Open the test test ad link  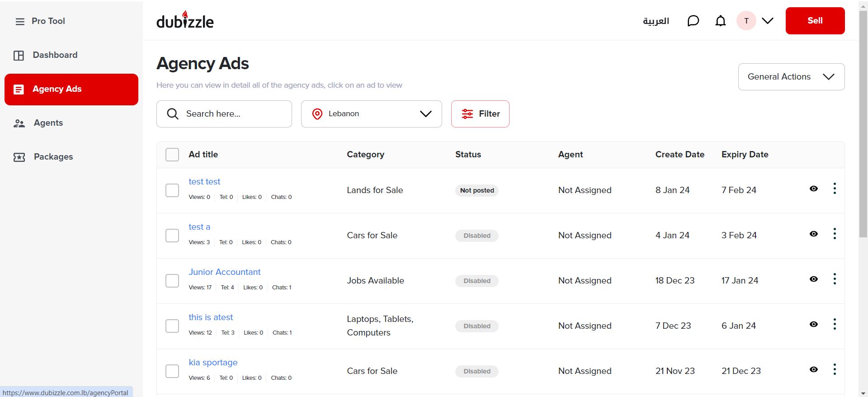tap(204, 182)
